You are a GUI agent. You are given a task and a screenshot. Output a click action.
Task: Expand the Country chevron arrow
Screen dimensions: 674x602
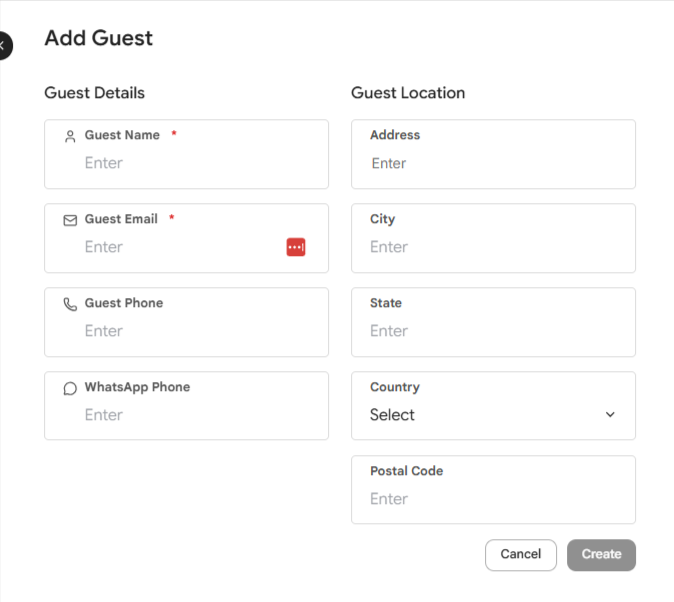click(610, 415)
